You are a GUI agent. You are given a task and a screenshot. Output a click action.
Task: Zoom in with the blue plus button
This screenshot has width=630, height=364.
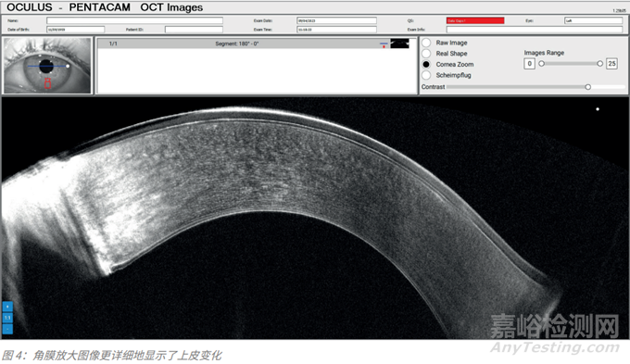(7, 307)
